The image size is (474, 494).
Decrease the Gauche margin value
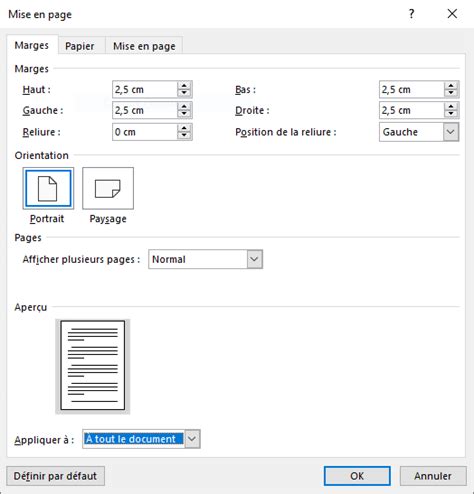pyautogui.click(x=184, y=114)
